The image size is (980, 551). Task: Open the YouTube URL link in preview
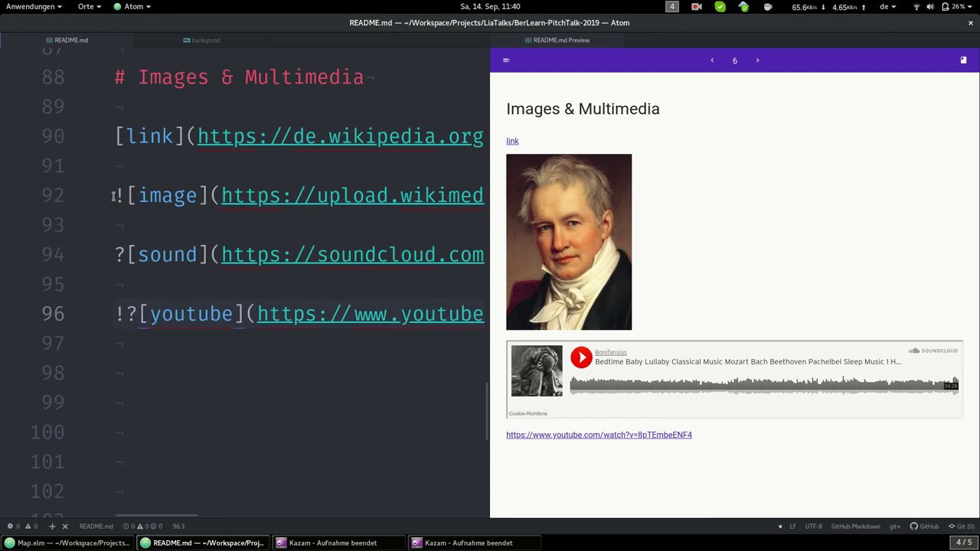point(599,435)
